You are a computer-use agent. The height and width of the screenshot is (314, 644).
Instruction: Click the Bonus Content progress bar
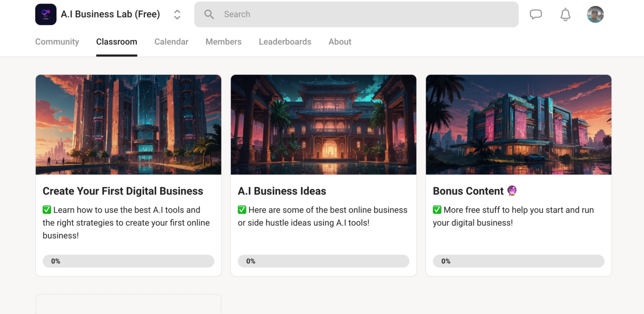pos(518,261)
